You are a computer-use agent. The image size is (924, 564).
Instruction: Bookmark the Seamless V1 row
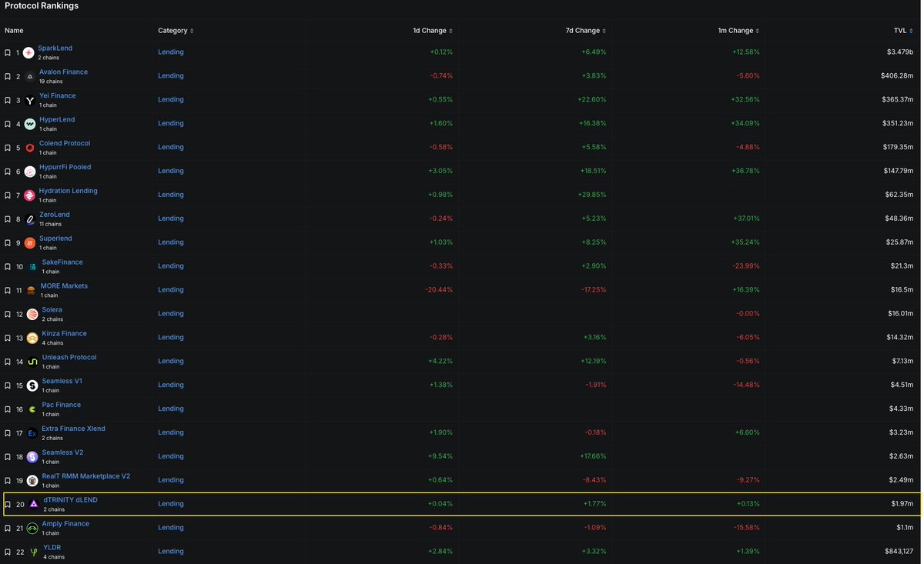pyautogui.click(x=8, y=385)
